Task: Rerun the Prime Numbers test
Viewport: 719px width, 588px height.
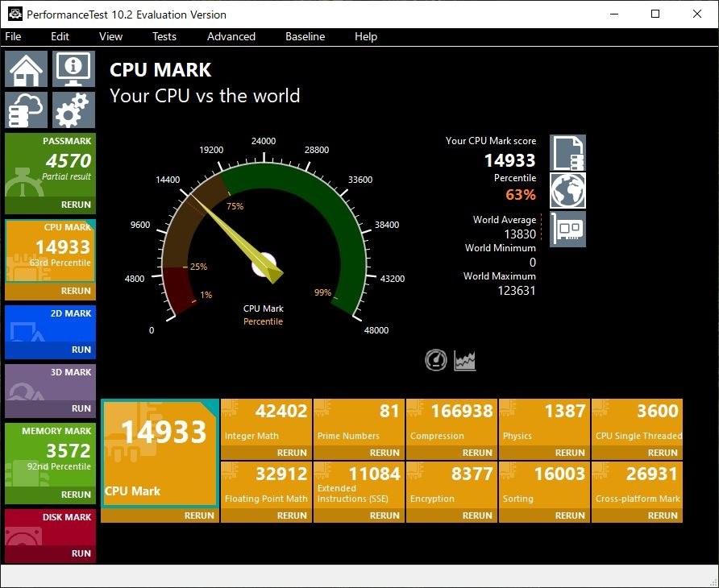Action: tap(359, 453)
